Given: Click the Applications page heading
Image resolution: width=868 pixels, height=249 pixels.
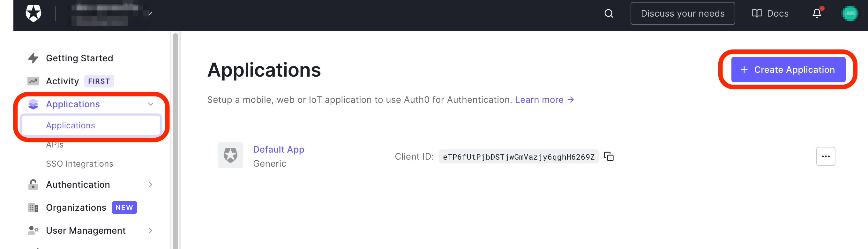Looking at the screenshot, I should pos(264,71).
